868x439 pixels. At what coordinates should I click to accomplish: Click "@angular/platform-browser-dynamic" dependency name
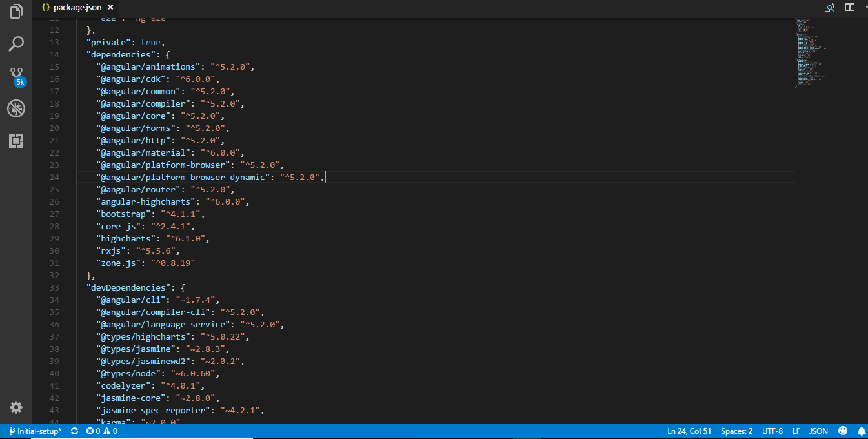(x=183, y=178)
